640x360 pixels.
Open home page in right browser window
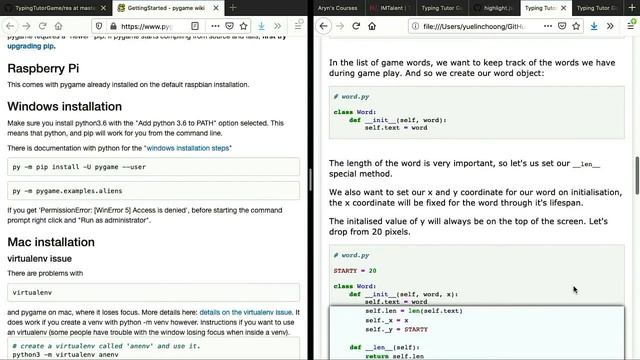(372, 26)
